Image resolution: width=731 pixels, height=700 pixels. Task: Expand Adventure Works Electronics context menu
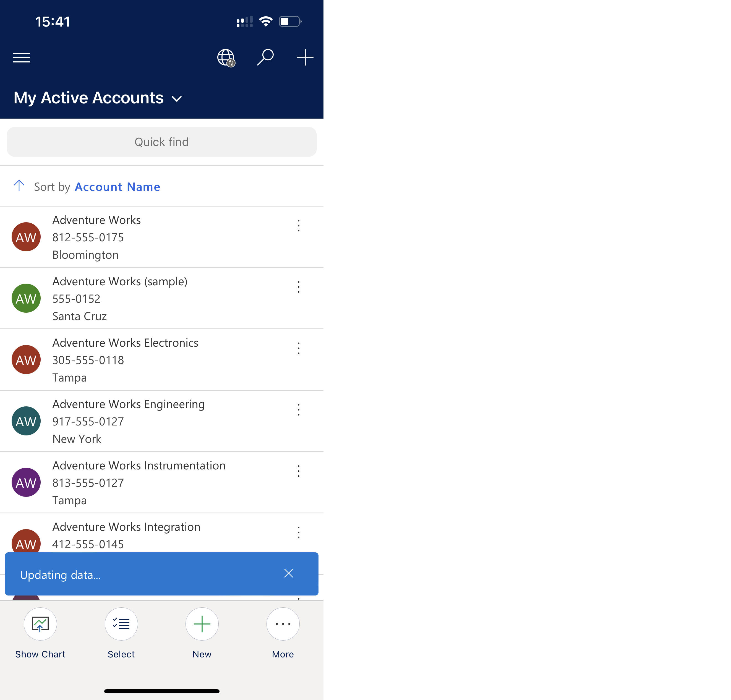pos(298,348)
